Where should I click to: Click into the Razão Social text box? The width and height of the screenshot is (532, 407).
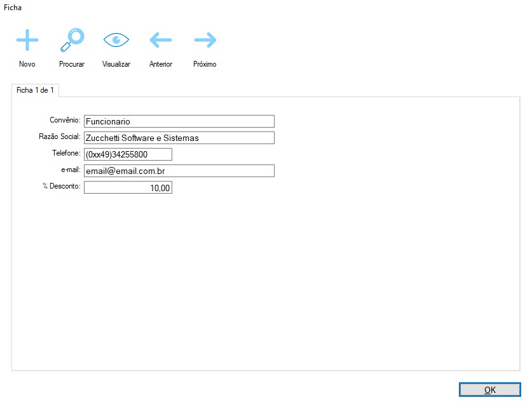(x=179, y=138)
